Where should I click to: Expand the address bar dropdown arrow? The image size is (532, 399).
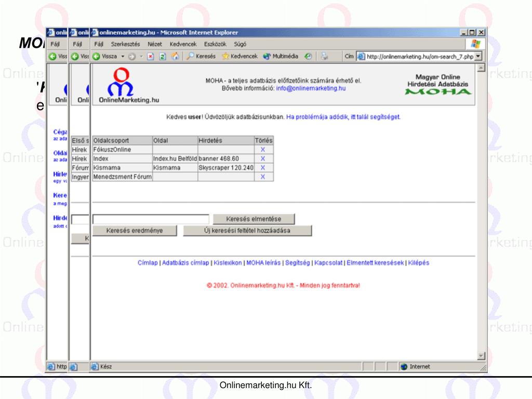pos(478,56)
